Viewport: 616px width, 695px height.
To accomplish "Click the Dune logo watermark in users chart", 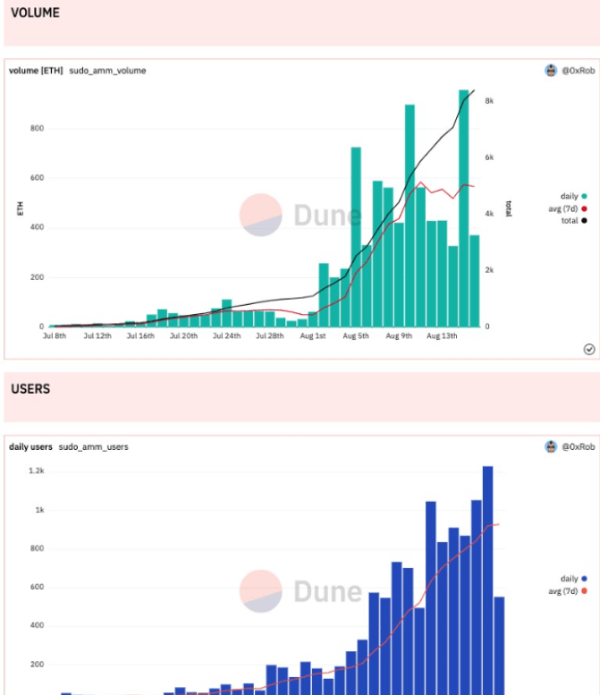I will point(301,591).
